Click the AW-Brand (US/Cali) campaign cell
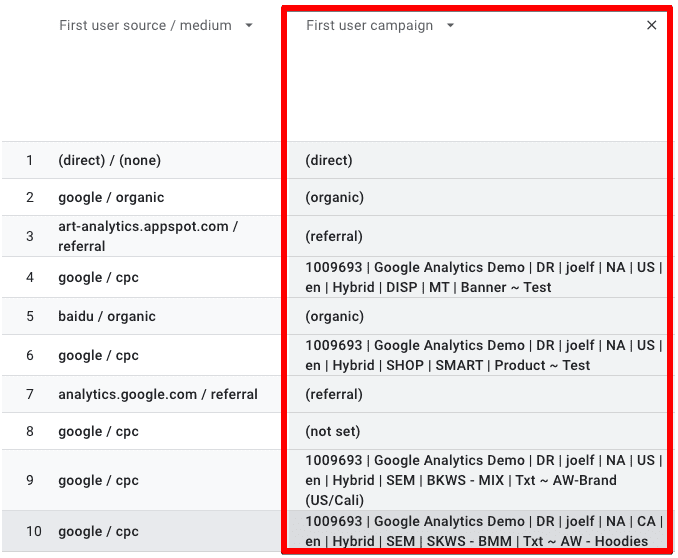 coord(480,480)
